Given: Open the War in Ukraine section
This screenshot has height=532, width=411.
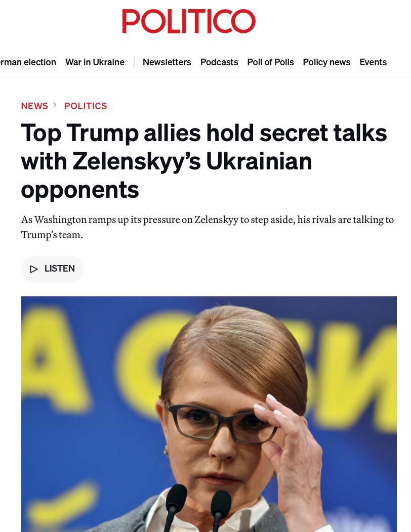Looking at the screenshot, I should point(95,62).
